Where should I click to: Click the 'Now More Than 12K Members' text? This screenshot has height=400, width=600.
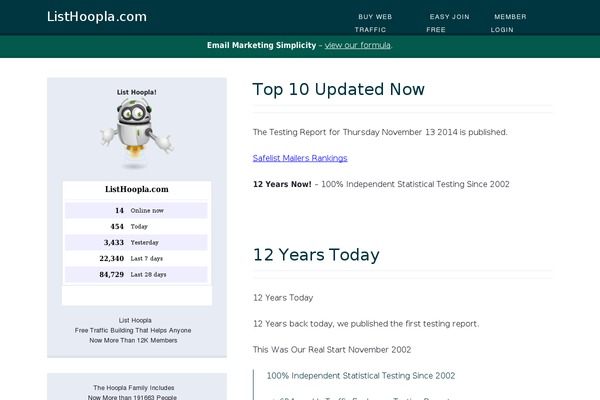tap(132, 340)
